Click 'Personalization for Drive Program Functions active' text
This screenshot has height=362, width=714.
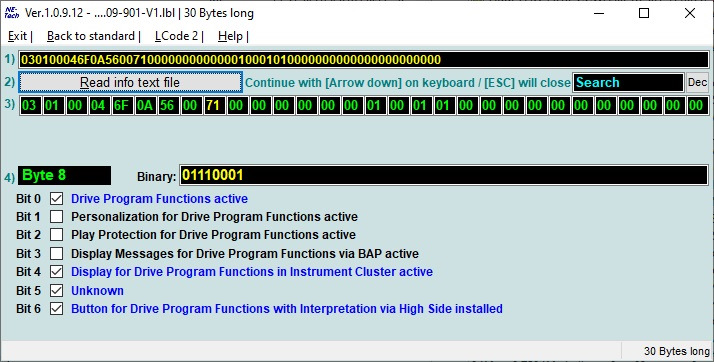pos(214,217)
